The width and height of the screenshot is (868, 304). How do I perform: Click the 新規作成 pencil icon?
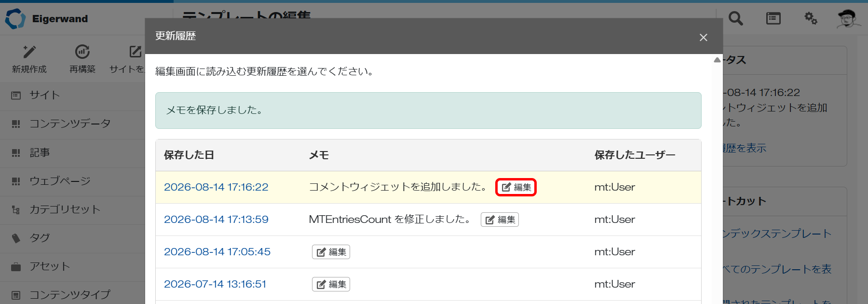(x=29, y=52)
